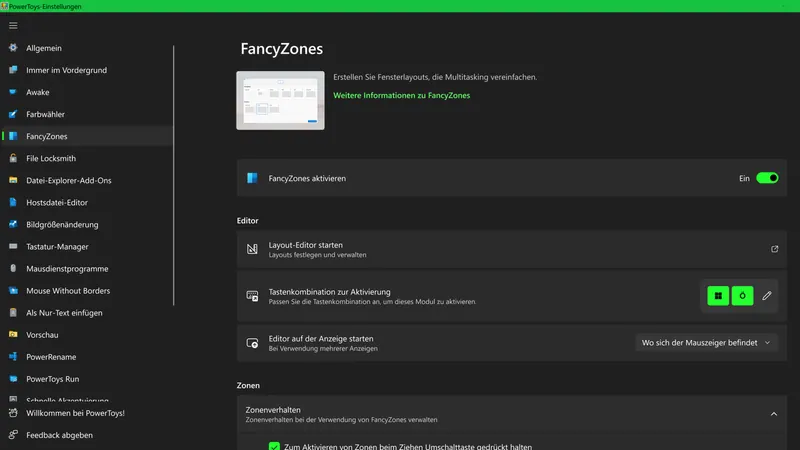
Task: Click the open-external icon for Layout-Editor
Action: [774, 249]
